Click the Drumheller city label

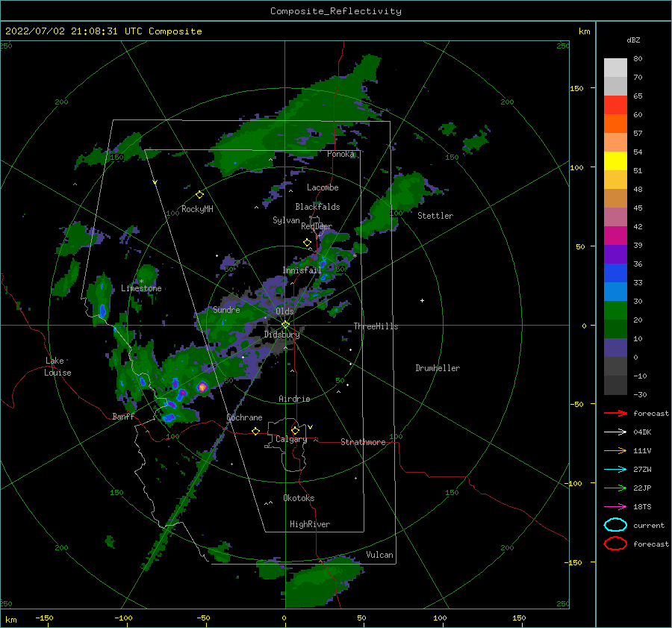click(438, 368)
